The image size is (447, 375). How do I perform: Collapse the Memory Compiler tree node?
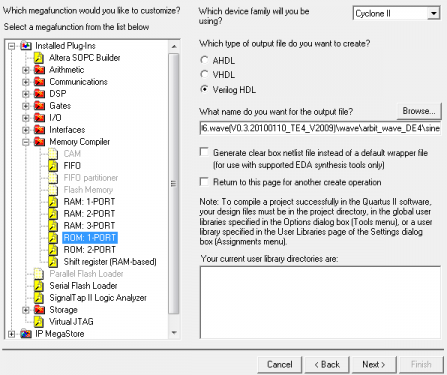(x=26, y=142)
